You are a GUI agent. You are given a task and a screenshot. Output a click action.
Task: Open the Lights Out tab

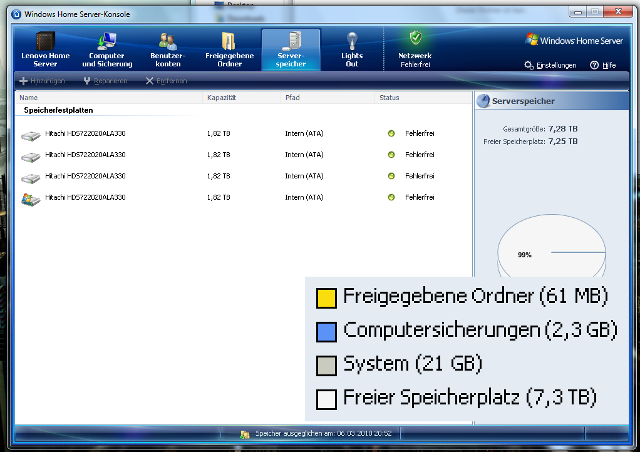pyautogui.click(x=351, y=49)
